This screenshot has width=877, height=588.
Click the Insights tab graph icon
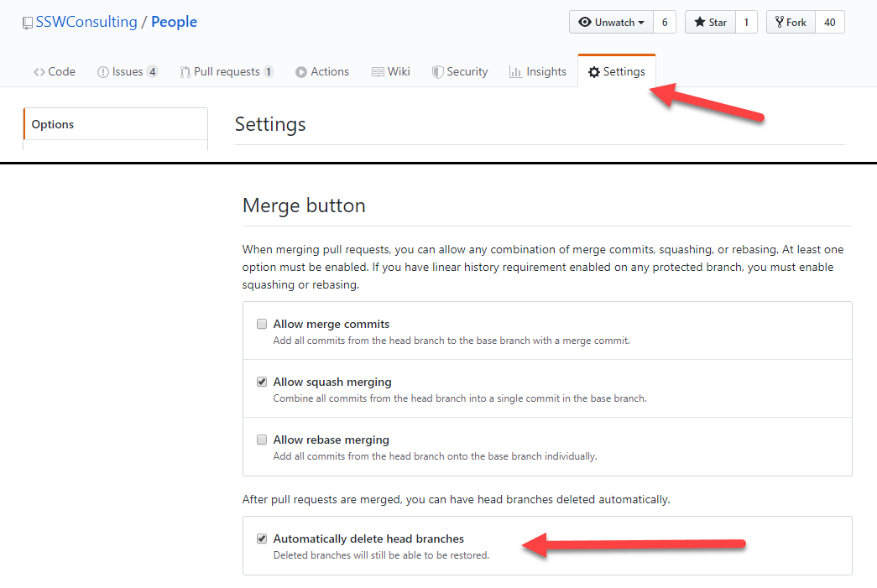pos(515,72)
